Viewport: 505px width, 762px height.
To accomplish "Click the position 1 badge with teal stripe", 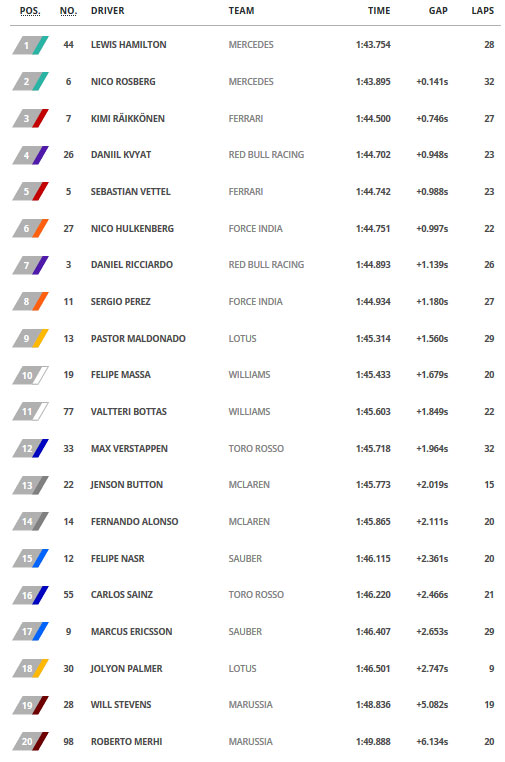I will tap(30, 45).
